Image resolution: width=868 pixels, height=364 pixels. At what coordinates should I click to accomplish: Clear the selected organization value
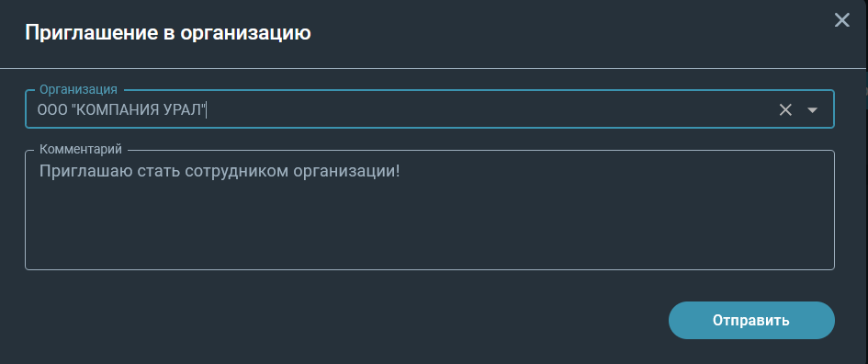coord(785,109)
